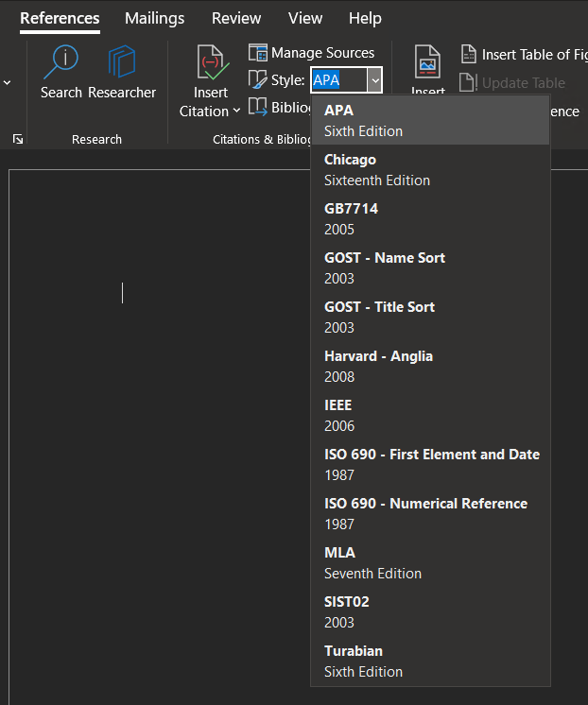
Task: Choose the SIST02 2003 style
Action: (x=430, y=611)
